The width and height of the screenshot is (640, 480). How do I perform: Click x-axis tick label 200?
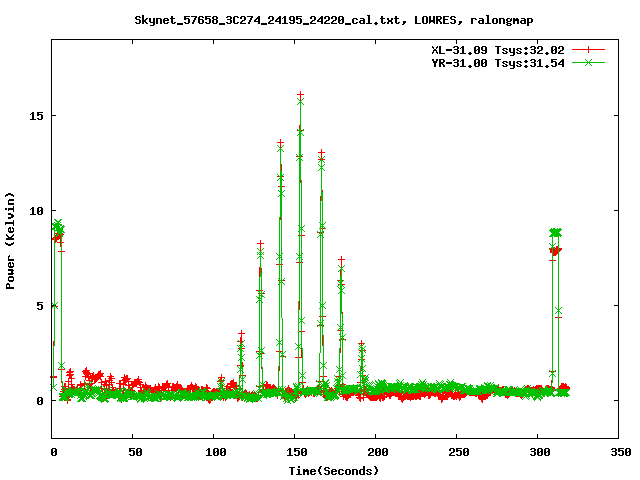pyautogui.click(x=378, y=452)
